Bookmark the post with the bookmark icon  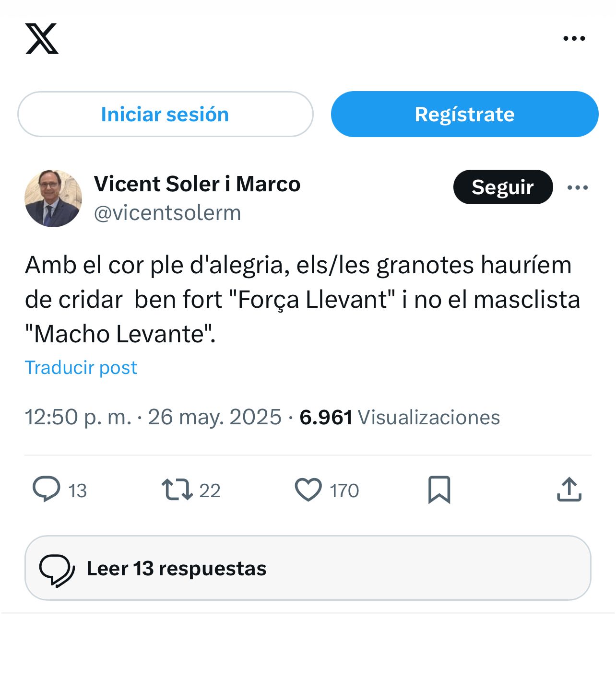(x=439, y=490)
